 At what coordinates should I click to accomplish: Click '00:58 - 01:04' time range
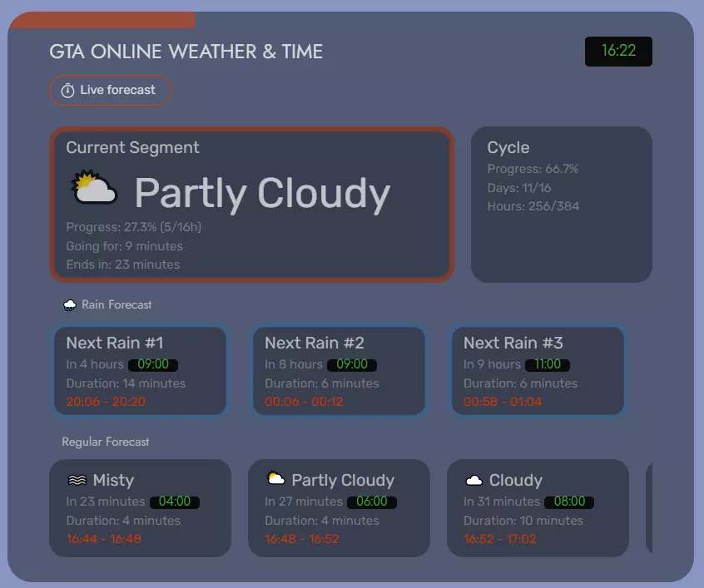coord(503,402)
